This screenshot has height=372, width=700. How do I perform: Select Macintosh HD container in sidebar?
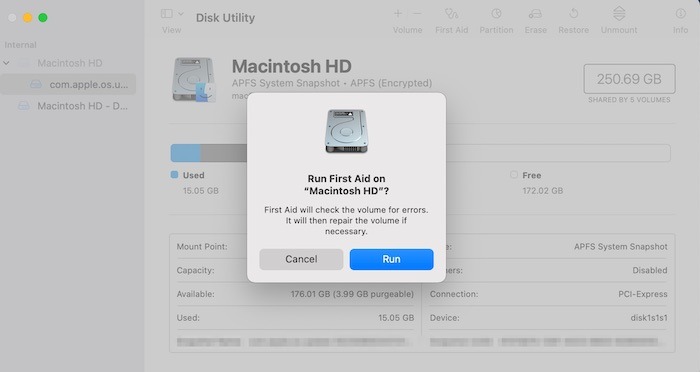70,63
